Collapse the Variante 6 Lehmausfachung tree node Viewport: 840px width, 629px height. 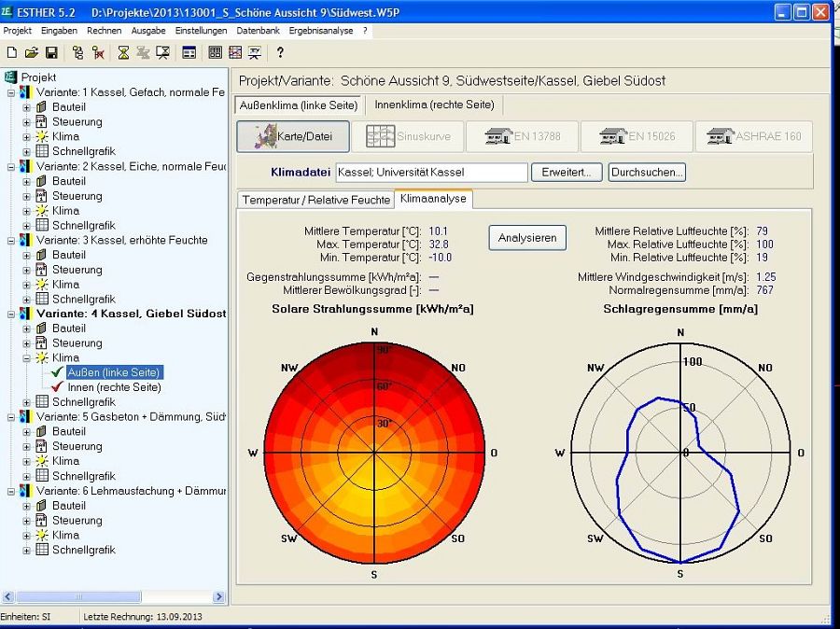click(x=12, y=491)
